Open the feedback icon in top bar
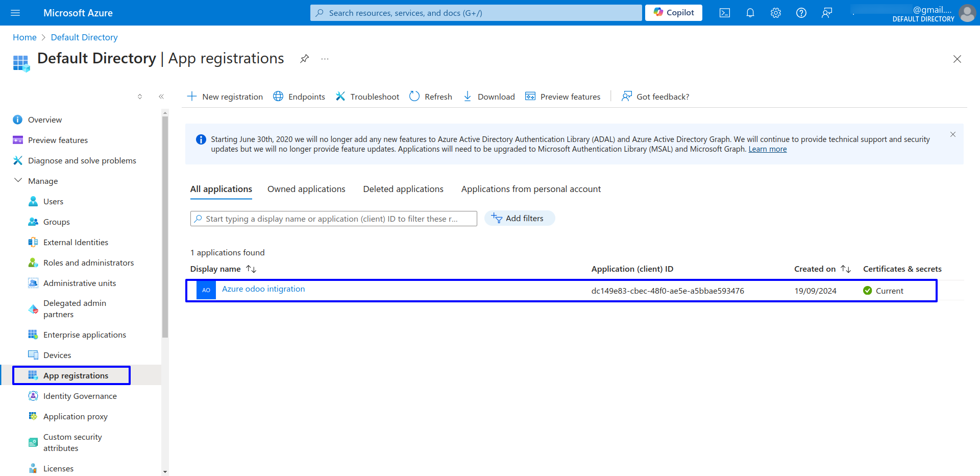 coord(826,13)
